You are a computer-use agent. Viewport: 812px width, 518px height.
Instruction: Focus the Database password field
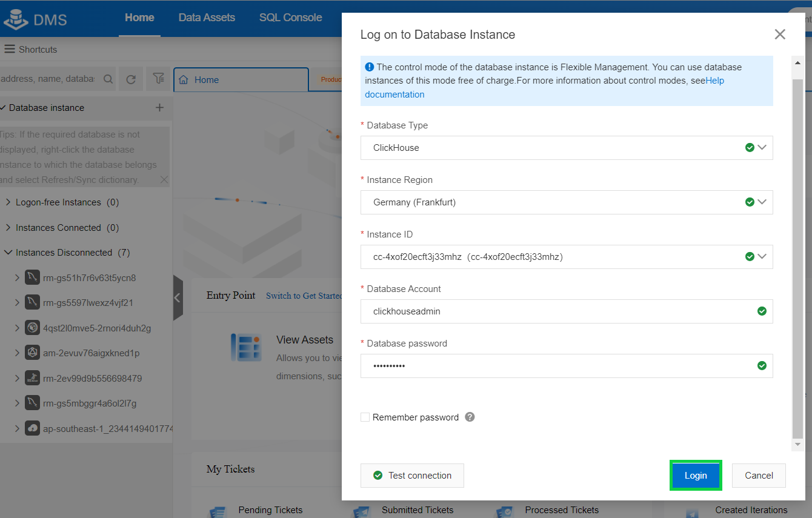pyautogui.click(x=567, y=366)
